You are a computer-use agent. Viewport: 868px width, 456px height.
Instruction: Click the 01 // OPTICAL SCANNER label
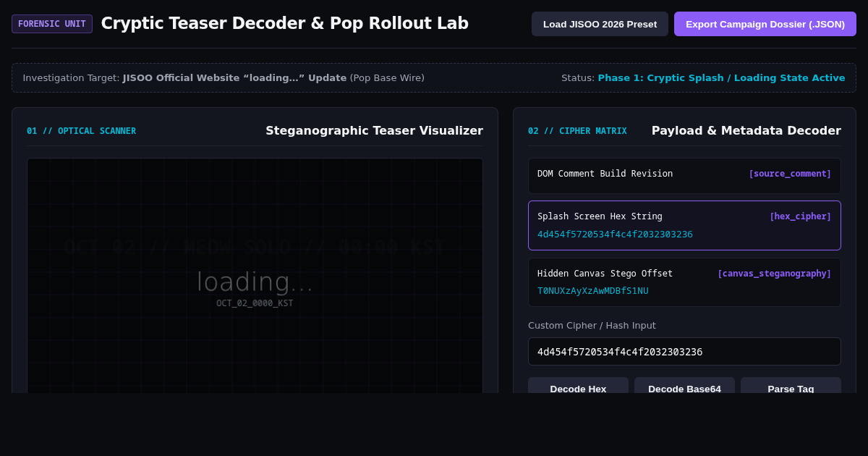(81, 131)
